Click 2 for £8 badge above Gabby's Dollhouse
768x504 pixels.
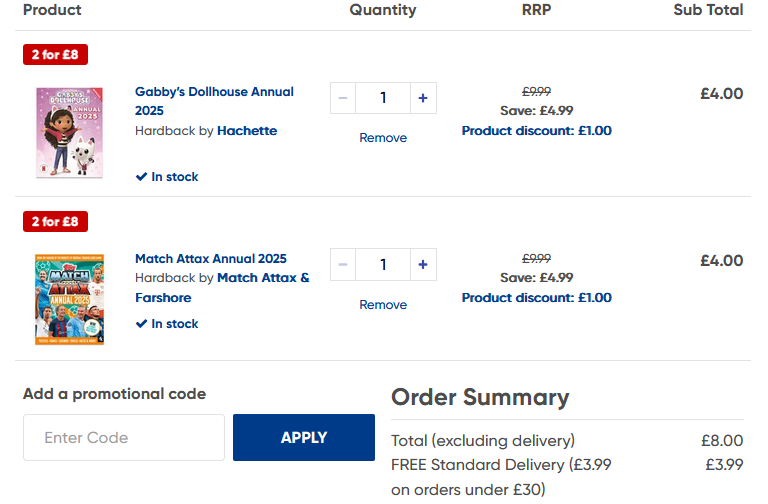pos(55,55)
